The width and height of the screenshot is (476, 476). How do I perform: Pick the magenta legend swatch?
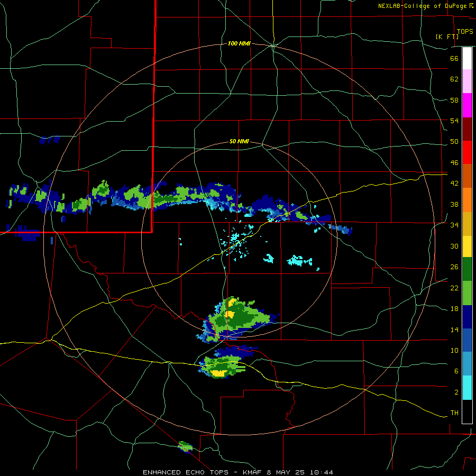click(x=467, y=105)
